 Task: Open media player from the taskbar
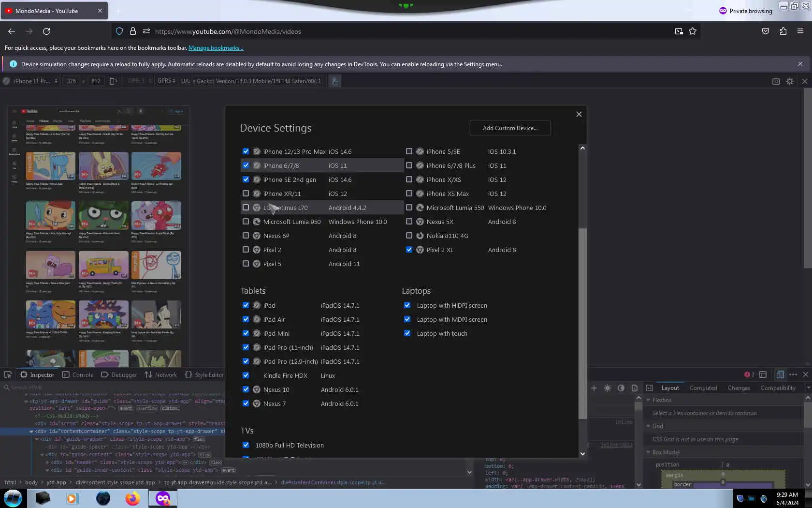(72, 498)
